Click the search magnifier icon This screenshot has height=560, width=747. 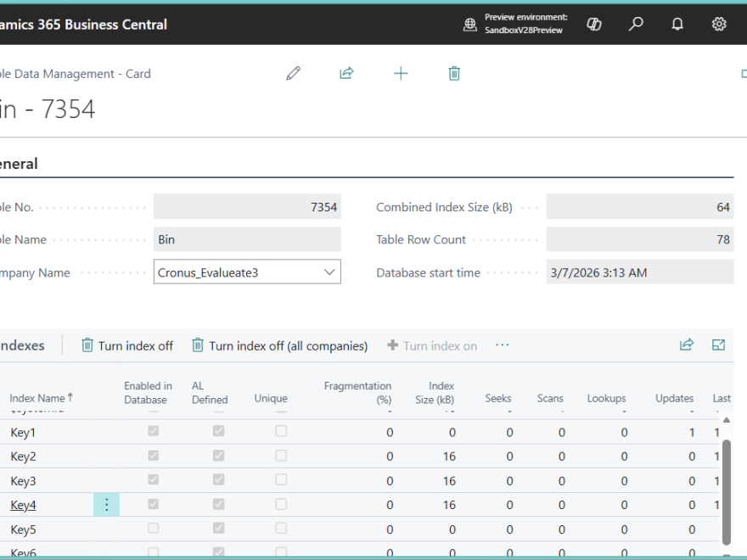tap(636, 24)
